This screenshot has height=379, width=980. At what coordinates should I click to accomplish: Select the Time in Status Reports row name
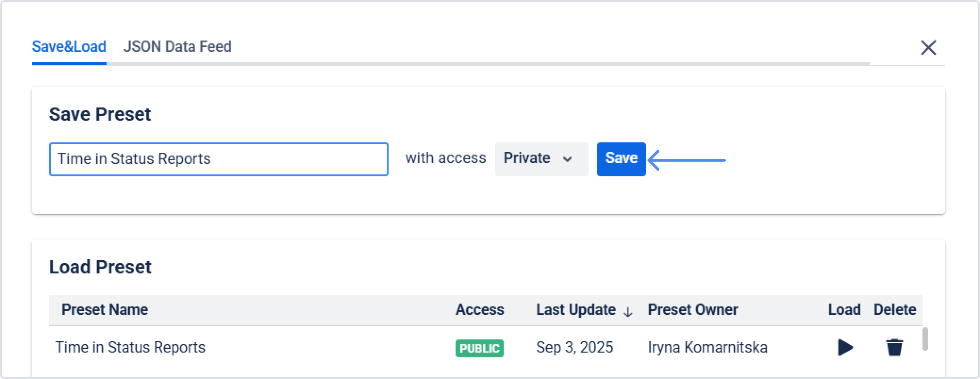(x=130, y=347)
